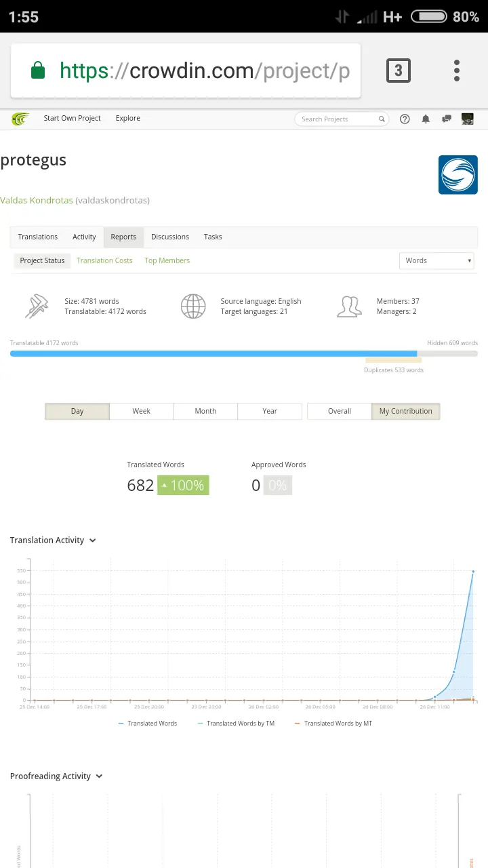The width and height of the screenshot is (488, 868).
Task: Switch to the Translations tab
Action: pos(38,237)
